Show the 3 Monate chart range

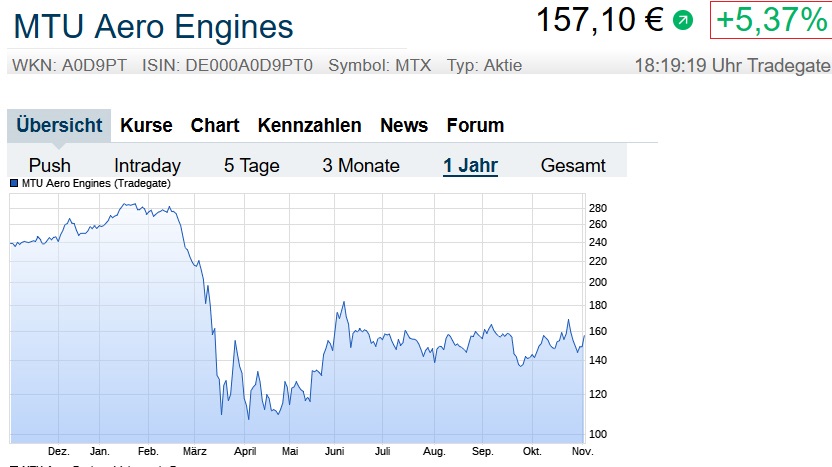tap(361, 166)
